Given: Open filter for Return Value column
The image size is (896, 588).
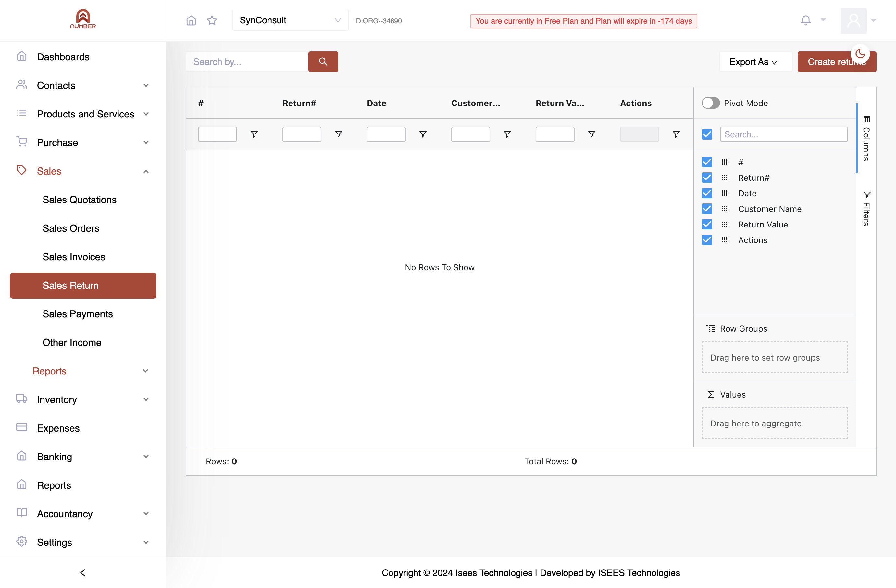Looking at the screenshot, I should 591,134.
